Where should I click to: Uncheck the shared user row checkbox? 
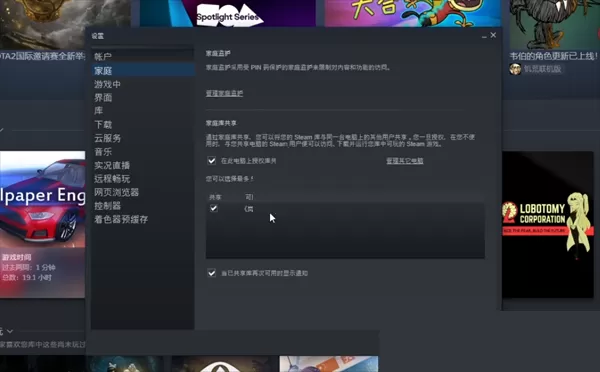pyautogui.click(x=214, y=208)
